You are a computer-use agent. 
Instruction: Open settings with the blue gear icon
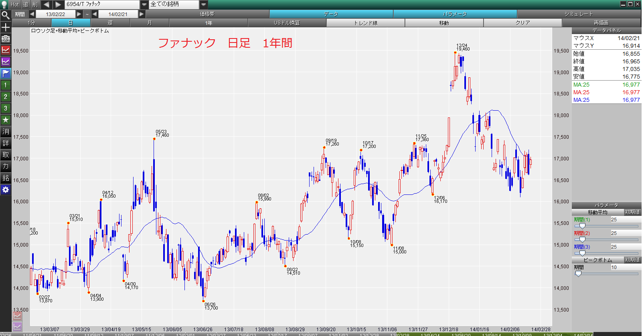pyautogui.click(x=6, y=190)
